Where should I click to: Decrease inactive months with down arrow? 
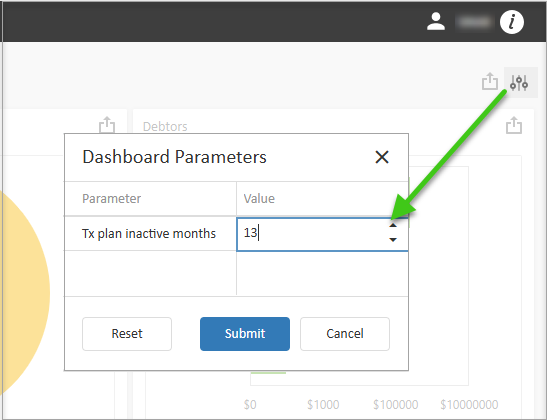393,240
